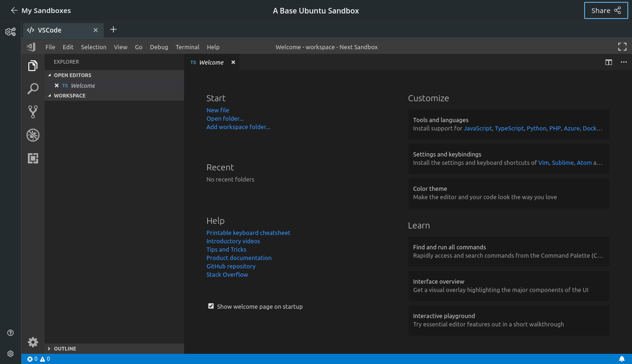Click the Manage gear icon at bottom left
Image resolution: width=632 pixels, height=364 pixels.
33,342
